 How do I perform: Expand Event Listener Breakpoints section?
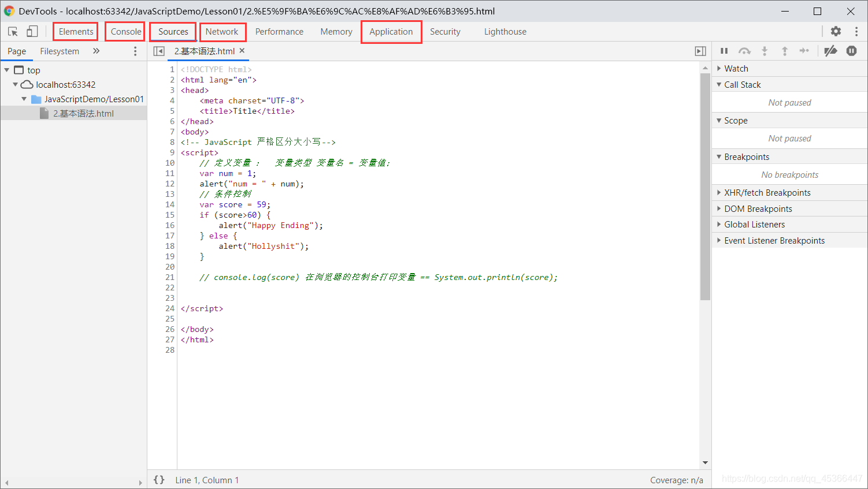pyautogui.click(x=719, y=240)
